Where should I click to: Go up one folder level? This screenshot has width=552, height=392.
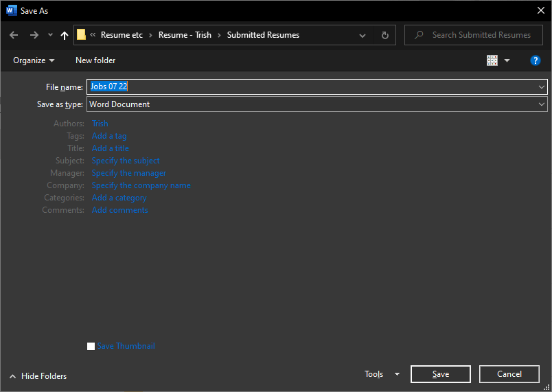tap(65, 35)
